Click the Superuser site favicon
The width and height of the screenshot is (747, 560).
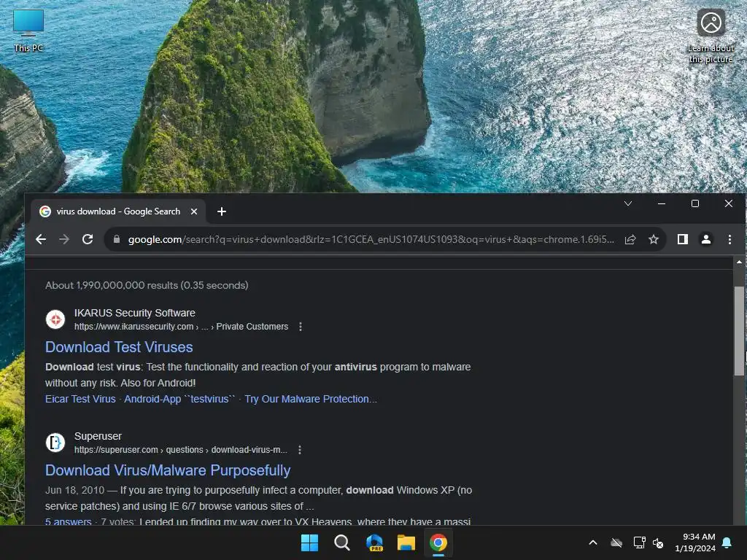[x=55, y=443]
